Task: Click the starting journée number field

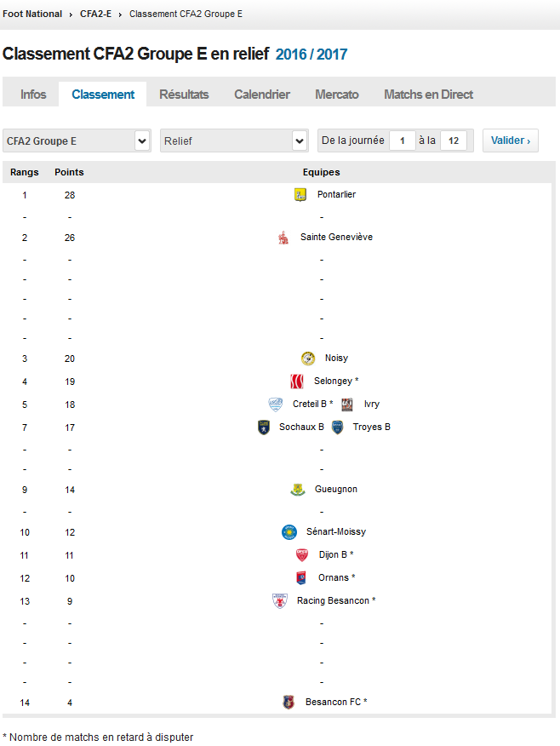Action: click(x=403, y=141)
